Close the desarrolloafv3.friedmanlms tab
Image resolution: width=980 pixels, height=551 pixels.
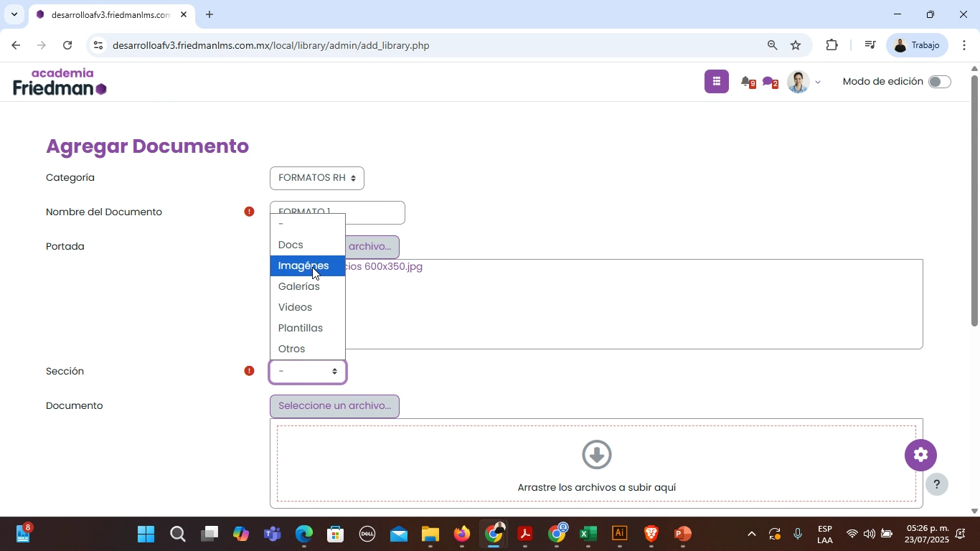pos(184,14)
